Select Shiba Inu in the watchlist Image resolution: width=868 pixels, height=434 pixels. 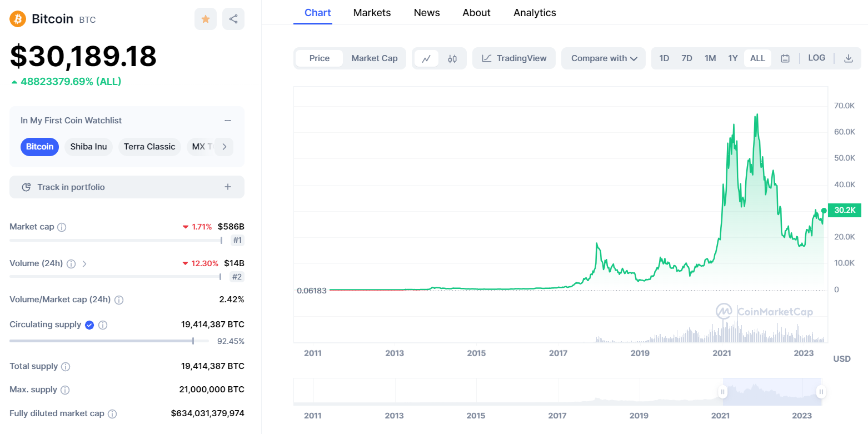pos(88,147)
